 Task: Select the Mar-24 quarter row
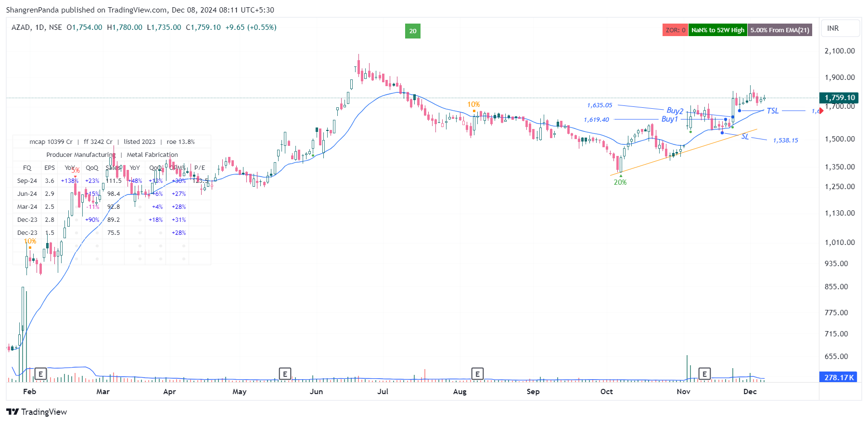(112, 207)
